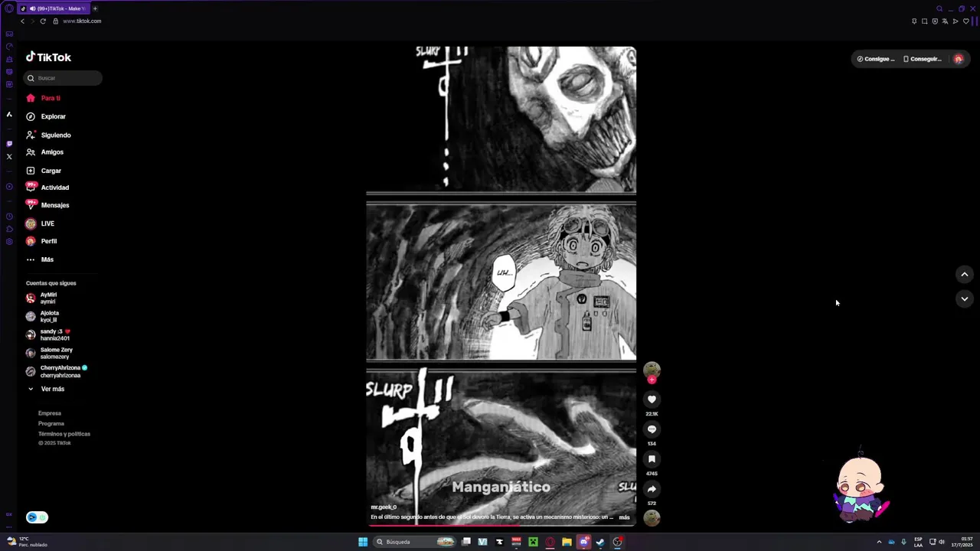980x551 pixels.
Task: Open the player icon in Opera sidebar
Action: click(x=9, y=186)
